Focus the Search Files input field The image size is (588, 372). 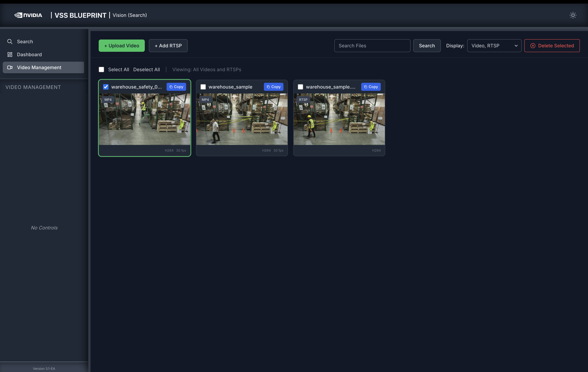pos(372,46)
